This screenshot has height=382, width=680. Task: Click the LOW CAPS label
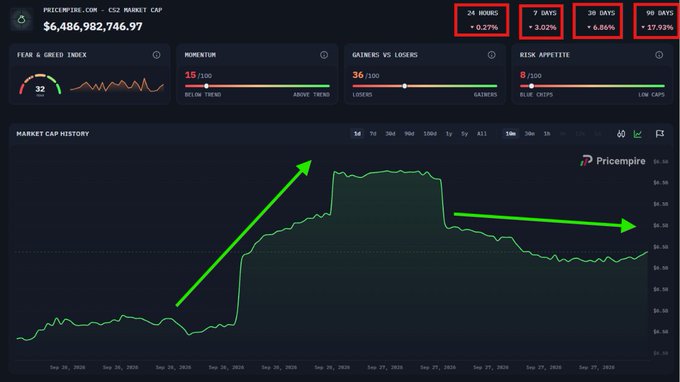[651, 95]
